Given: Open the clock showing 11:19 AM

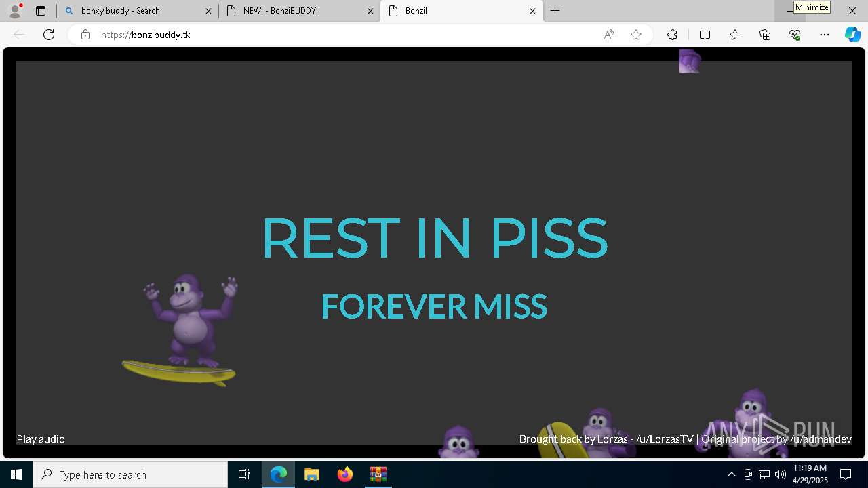Looking at the screenshot, I should [x=810, y=474].
